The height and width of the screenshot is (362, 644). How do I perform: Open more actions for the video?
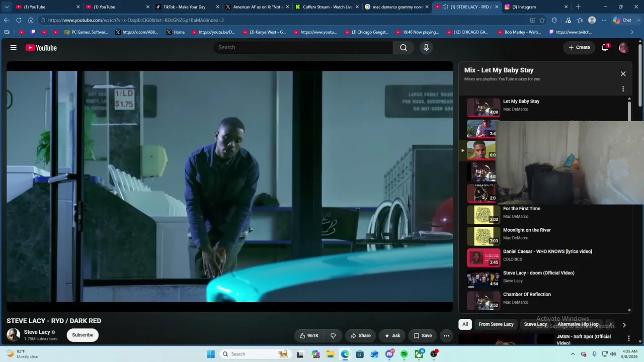pos(446,336)
